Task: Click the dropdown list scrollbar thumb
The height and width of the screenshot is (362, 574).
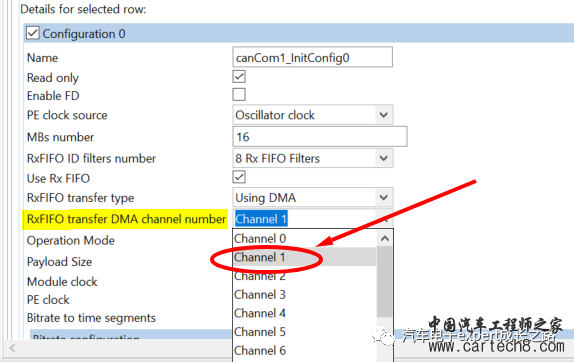Action: point(384,282)
